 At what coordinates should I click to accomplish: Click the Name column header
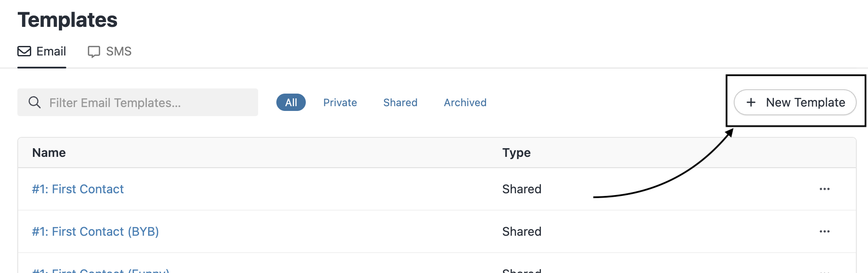[x=49, y=153]
